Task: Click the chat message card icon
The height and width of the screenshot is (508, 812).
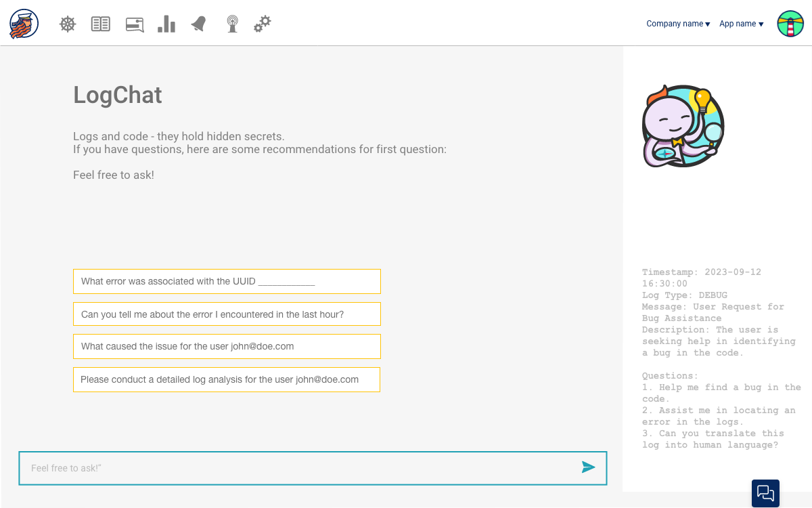Action: (x=134, y=24)
